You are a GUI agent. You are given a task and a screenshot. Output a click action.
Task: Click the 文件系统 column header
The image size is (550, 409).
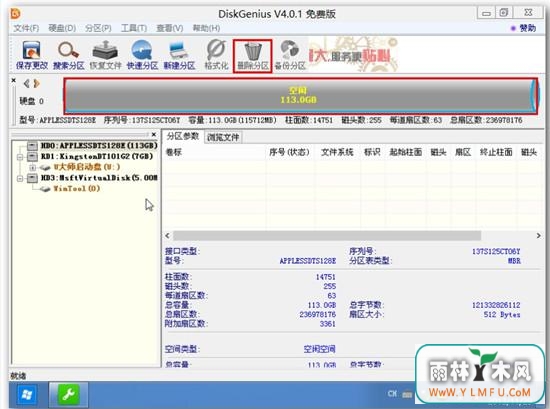(337, 152)
